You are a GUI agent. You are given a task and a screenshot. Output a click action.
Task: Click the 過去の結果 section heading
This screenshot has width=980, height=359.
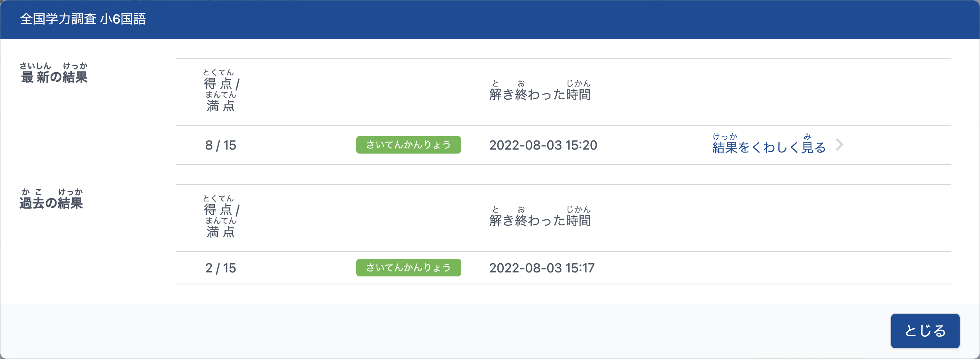click(x=51, y=199)
